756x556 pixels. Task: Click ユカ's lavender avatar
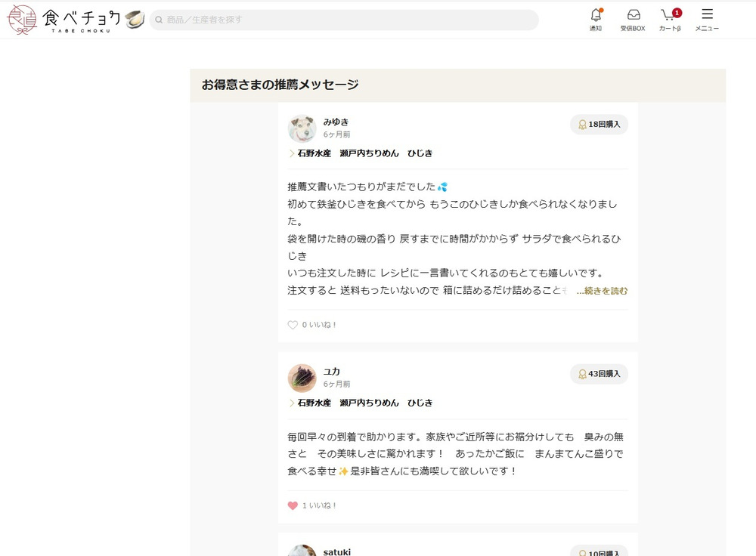(302, 378)
